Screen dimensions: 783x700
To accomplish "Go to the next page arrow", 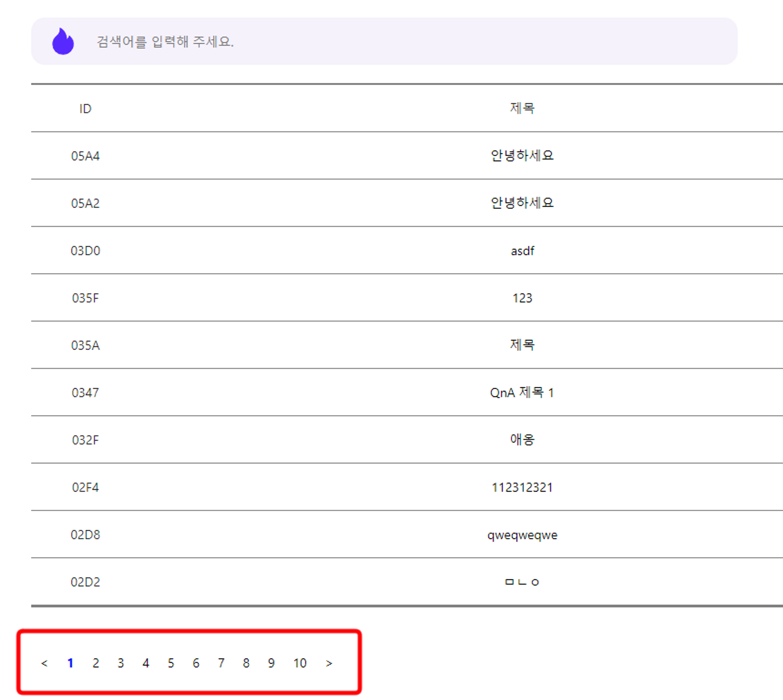I will click(329, 663).
